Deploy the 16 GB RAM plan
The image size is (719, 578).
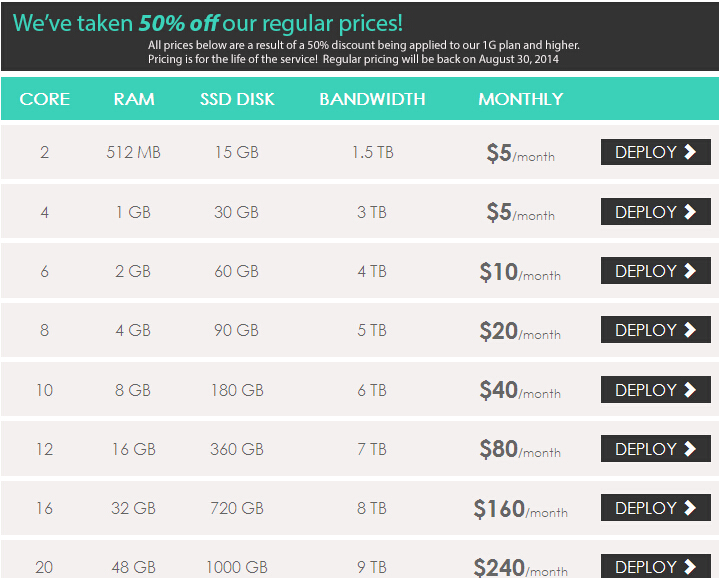[656, 448]
